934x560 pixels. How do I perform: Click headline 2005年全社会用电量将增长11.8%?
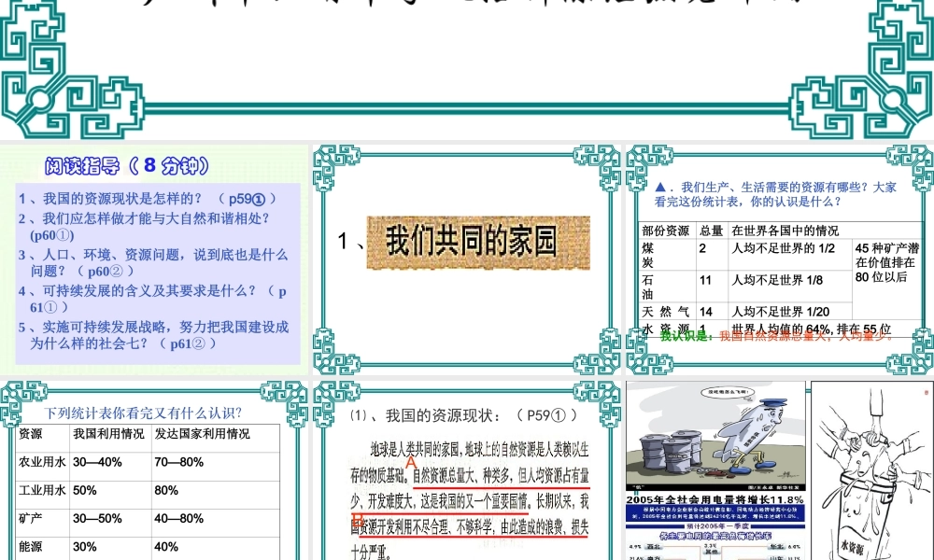(x=715, y=500)
